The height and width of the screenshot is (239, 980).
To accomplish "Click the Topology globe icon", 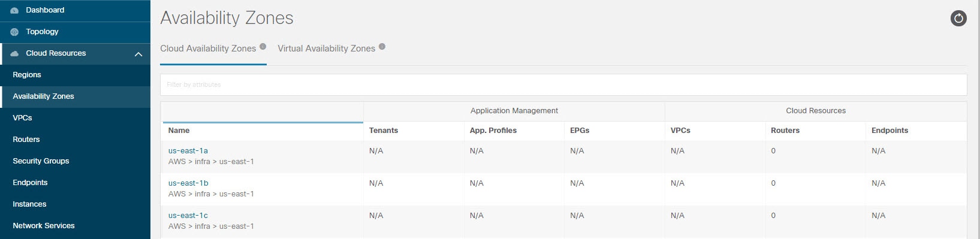I will [14, 32].
